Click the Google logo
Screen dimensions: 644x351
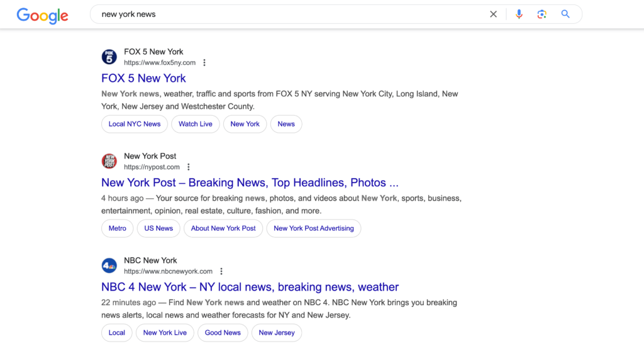pyautogui.click(x=42, y=15)
